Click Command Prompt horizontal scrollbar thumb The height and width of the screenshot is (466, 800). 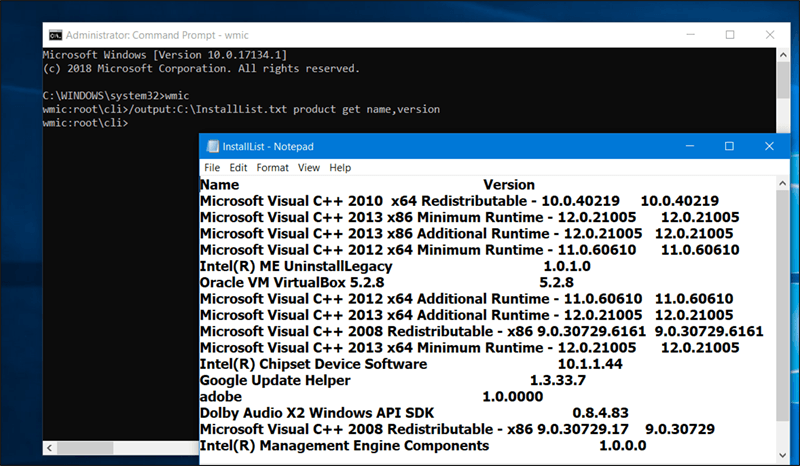pyautogui.click(x=85, y=448)
